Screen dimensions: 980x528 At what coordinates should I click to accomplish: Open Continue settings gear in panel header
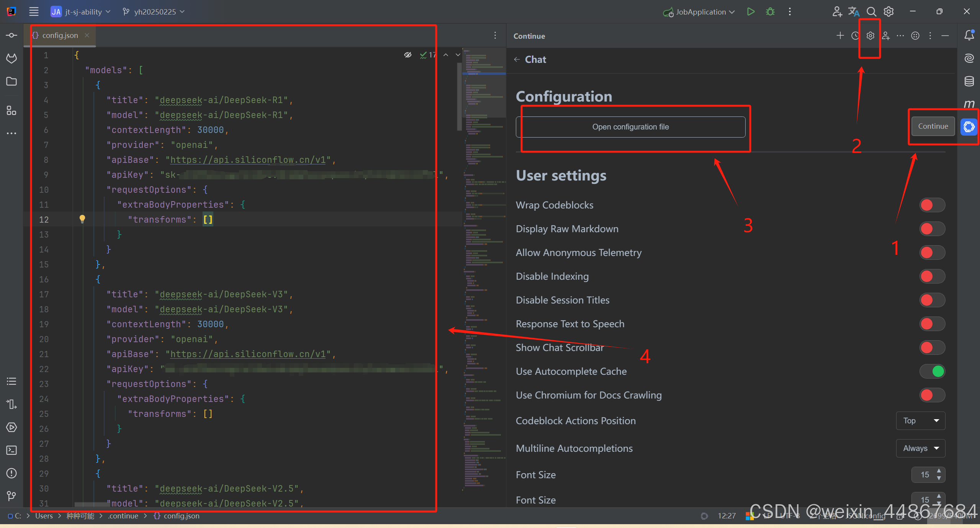[870, 36]
